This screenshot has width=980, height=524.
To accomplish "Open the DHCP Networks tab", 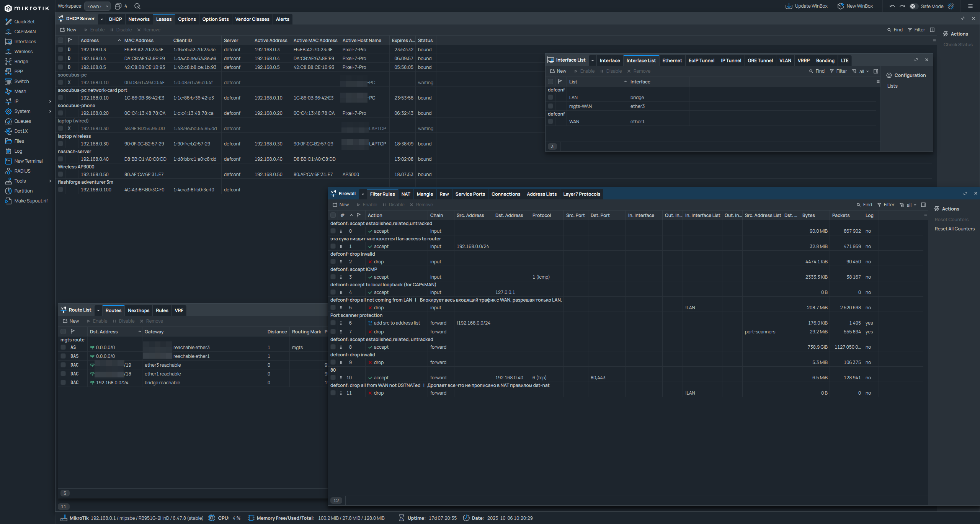I will (x=139, y=19).
